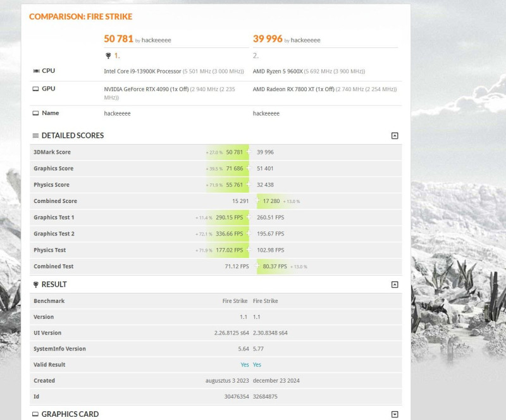Click the CPU chip icon
This screenshot has height=420, width=506.
[x=36, y=71]
